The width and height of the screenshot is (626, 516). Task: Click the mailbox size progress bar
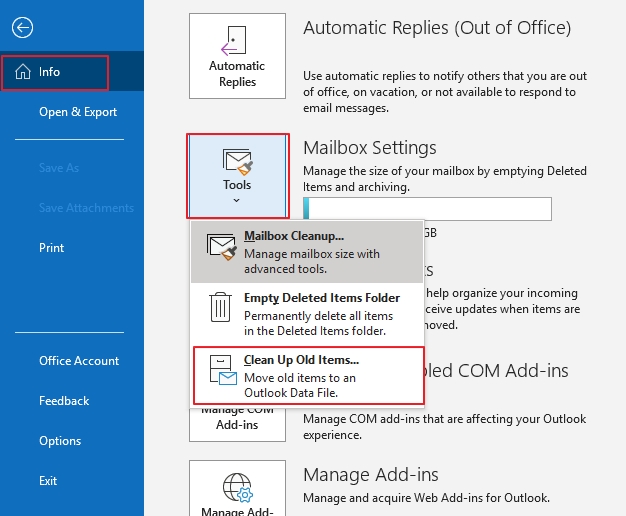pos(427,208)
